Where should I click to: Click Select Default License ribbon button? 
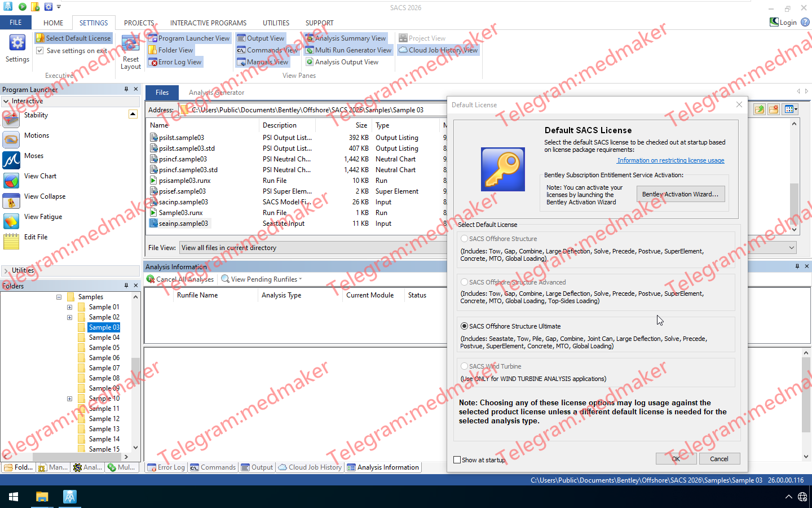[73, 38]
